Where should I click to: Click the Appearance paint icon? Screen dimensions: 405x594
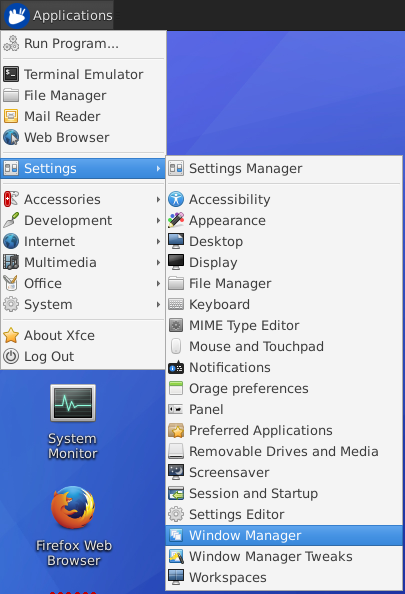(x=176, y=220)
